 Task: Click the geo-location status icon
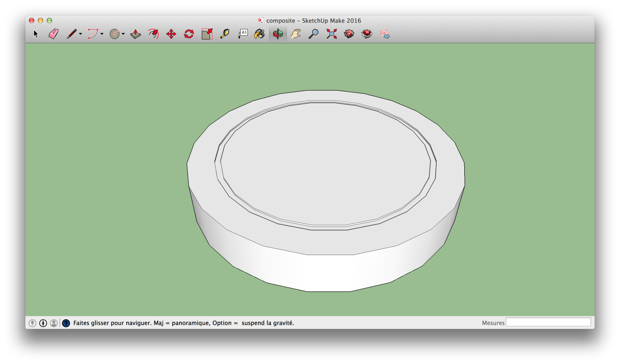pyautogui.click(x=32, y=323)
